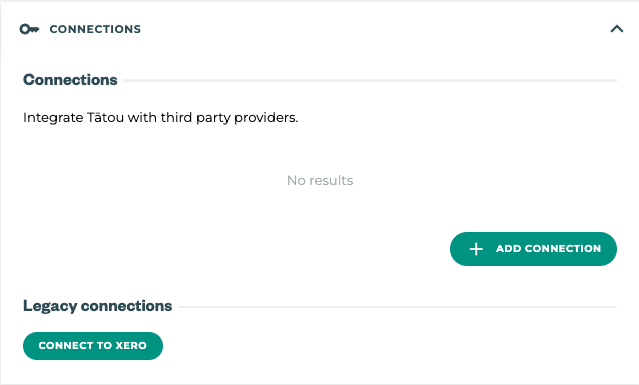Click the Connections section heading
Screen dimensions: 639x385
70,80
